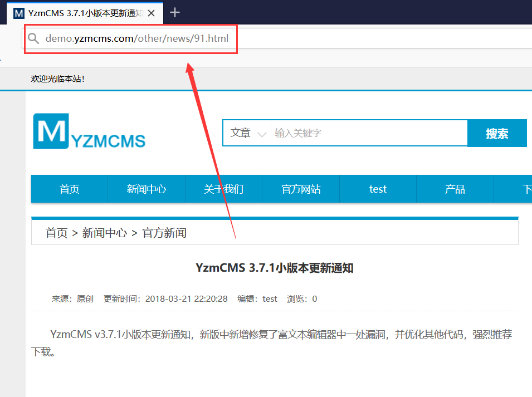Open the 关于我们 navigation menu item

click(x=223, y=189)
